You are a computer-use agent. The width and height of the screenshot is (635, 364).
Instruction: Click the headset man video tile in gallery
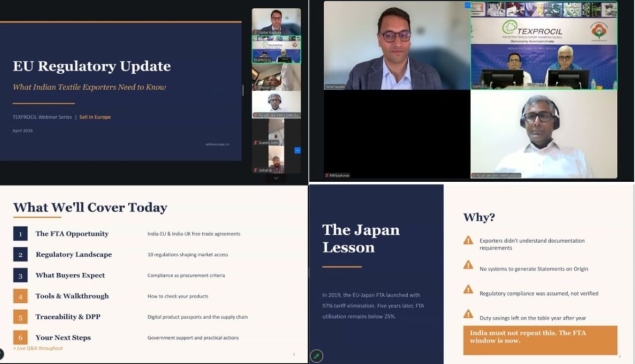(544, 134)
